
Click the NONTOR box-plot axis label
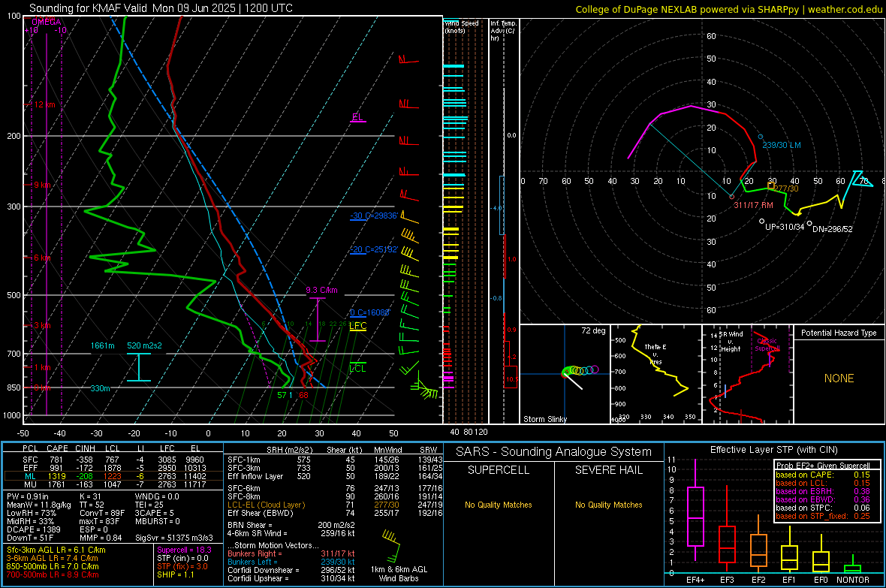pos(853,580)
